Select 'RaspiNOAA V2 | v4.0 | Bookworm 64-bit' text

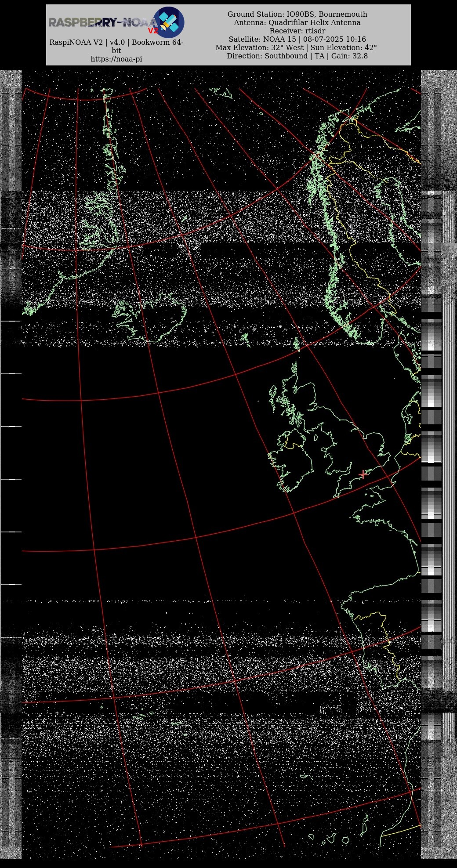point(116,47)
